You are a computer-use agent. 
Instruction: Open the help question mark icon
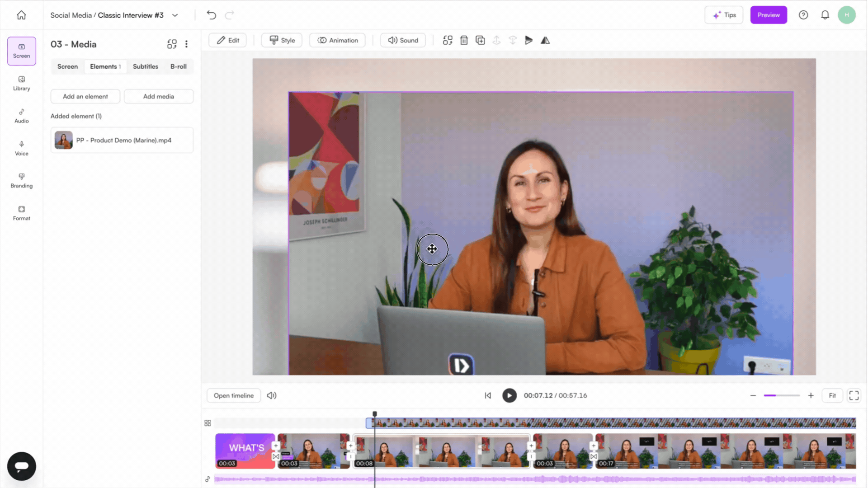(803, 15)
